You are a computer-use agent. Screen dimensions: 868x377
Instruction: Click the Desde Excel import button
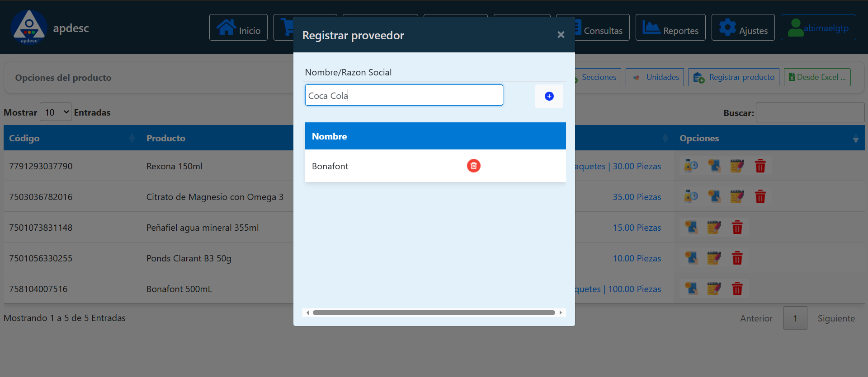[x=817, y=77]
